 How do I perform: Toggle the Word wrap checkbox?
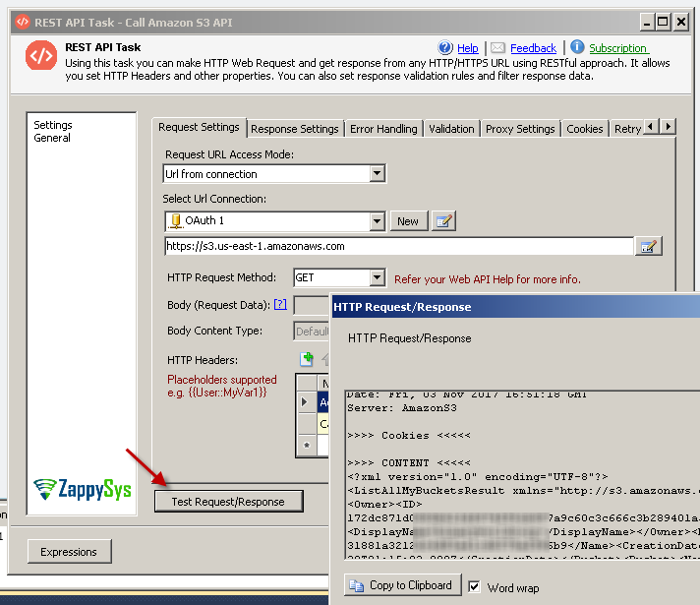(x=474, y=586)
